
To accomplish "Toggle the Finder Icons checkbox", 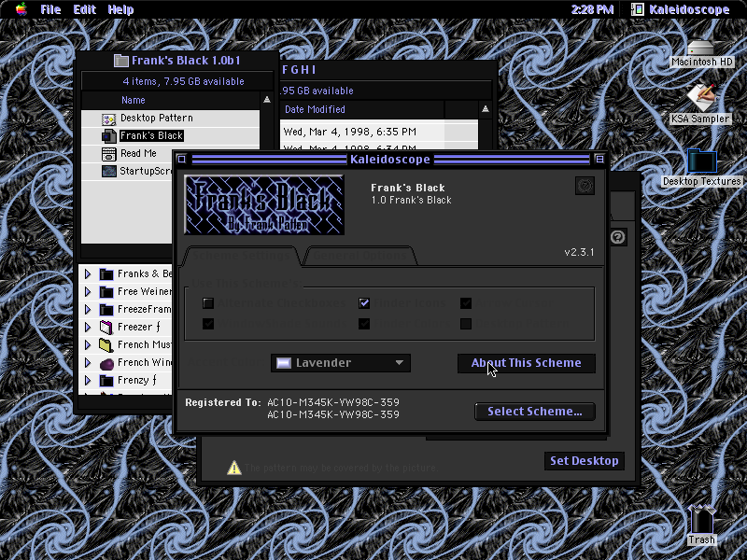I will pyautogui.click(x=364, y=303).
